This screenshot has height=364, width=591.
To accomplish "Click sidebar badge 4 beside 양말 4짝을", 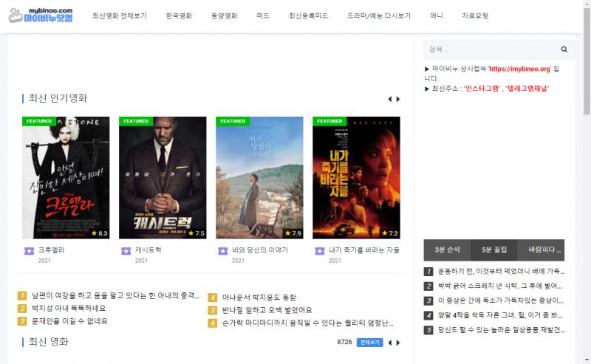I will tap(428, 315).
